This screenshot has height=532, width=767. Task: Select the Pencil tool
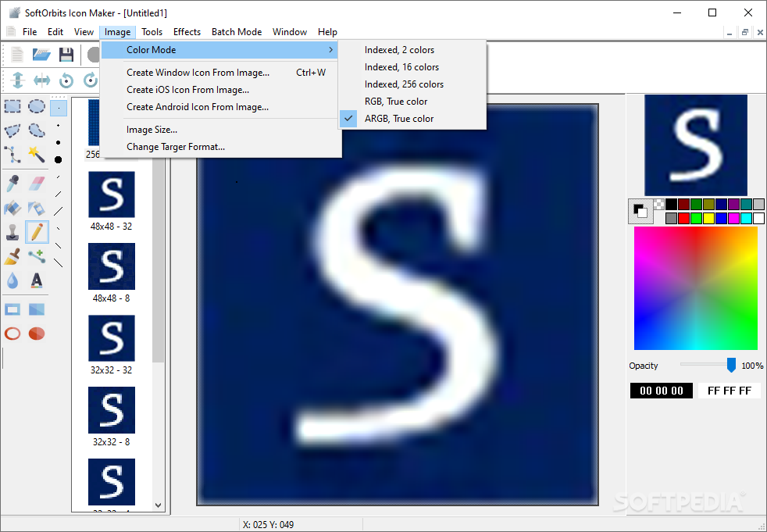point(37,232)
